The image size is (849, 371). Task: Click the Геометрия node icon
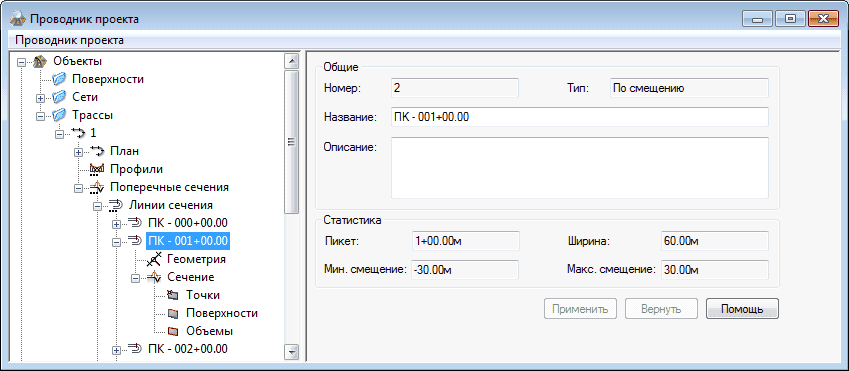pyautogui.click(x=154, y=259)
